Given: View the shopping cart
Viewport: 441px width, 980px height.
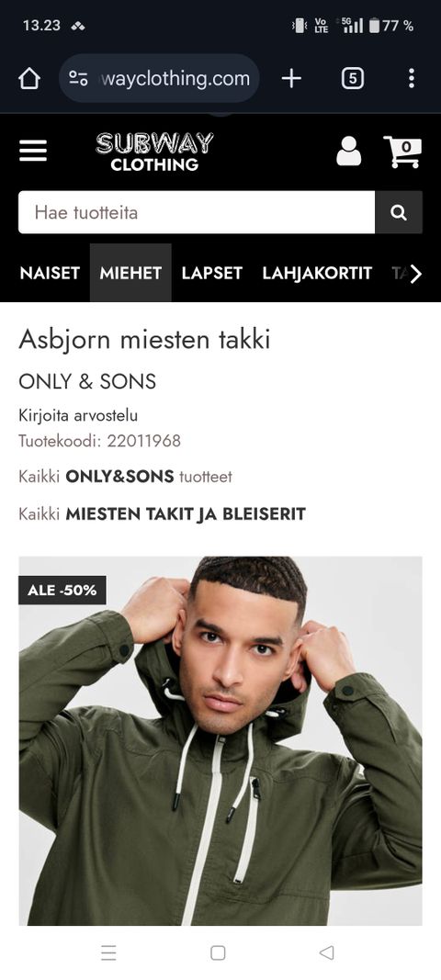Looking at the screenshot, I should (402, 152).
